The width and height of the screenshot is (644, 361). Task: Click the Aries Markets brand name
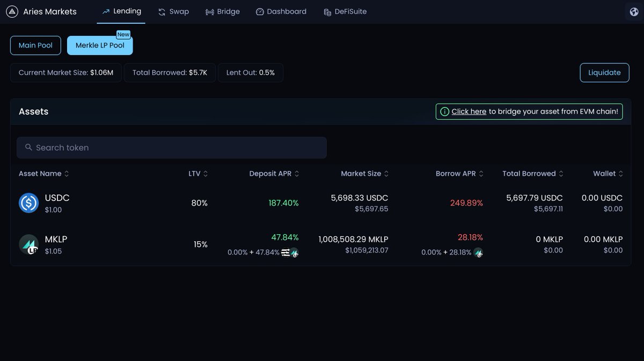[x=50, y=11]
